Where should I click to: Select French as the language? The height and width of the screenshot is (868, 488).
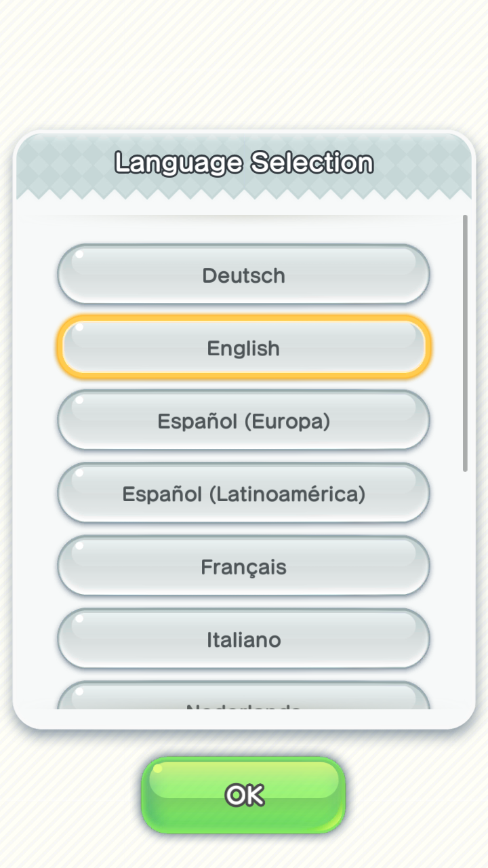(x=243, y=567)
